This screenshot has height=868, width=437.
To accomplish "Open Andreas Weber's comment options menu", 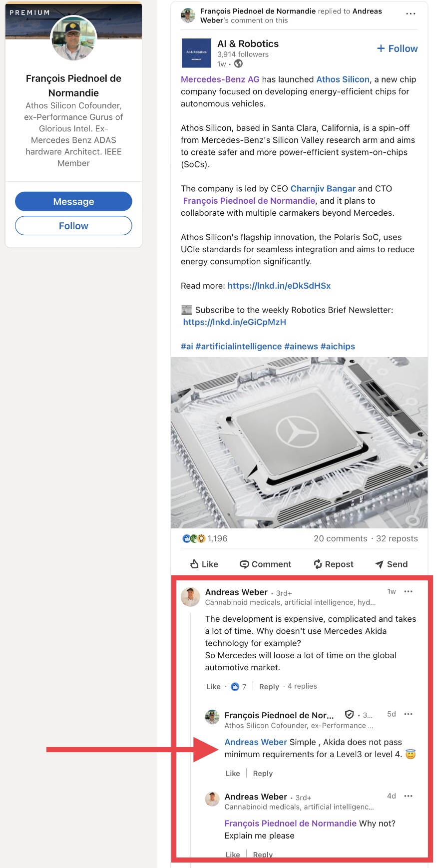I will coord(408,591).
